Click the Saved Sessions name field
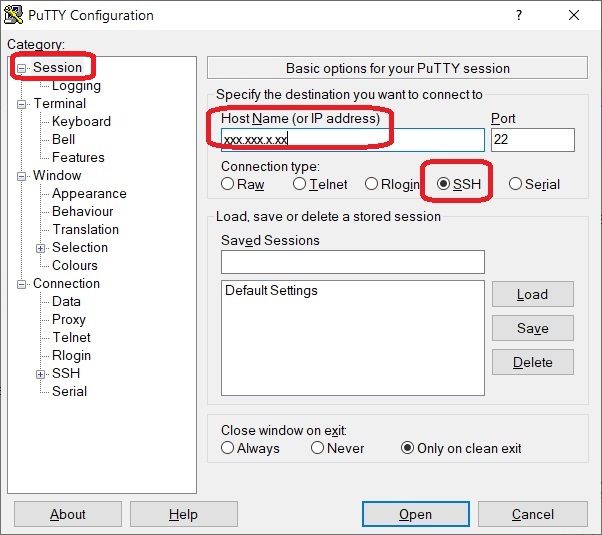 (x=352, y=262)
